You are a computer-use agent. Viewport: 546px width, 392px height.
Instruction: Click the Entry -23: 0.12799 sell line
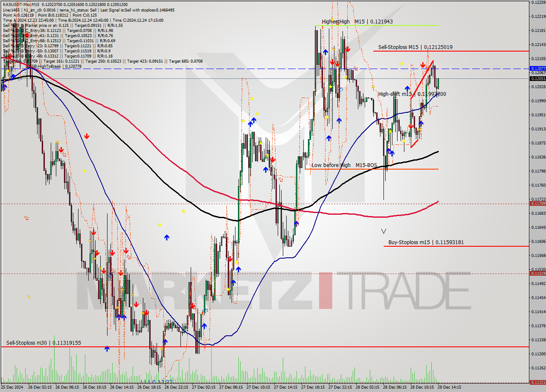pyautogui.click(x=58, y=46)
